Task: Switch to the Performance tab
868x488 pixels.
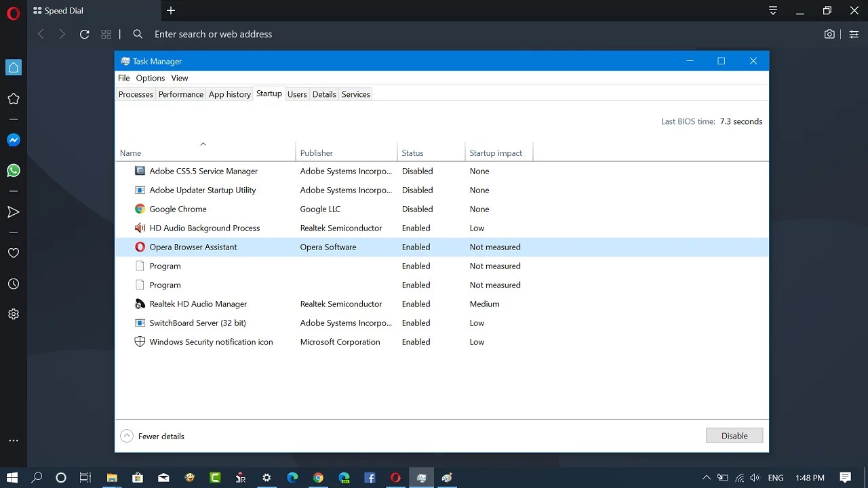Action: point(180,94)
